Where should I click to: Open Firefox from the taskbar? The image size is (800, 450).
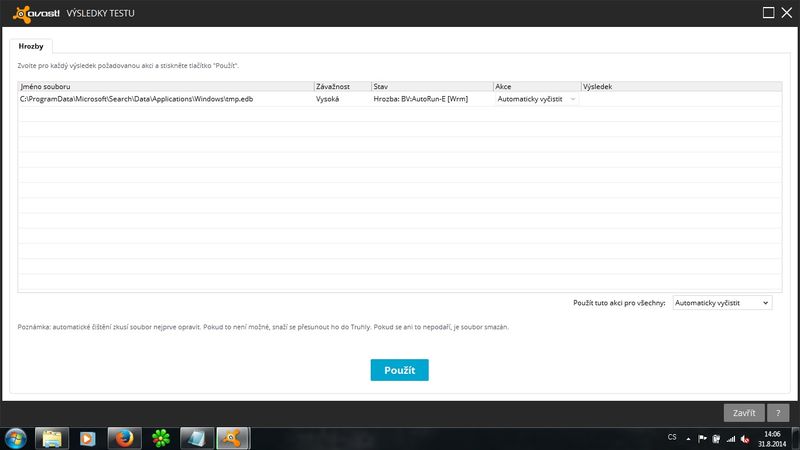point(125,437)
